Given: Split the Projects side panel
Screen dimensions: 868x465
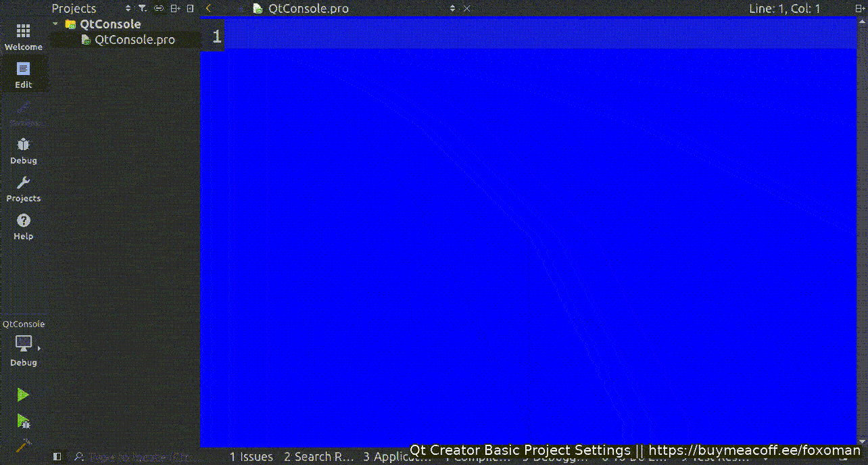Looking at the screenshot, I should (x=175, y=9).
